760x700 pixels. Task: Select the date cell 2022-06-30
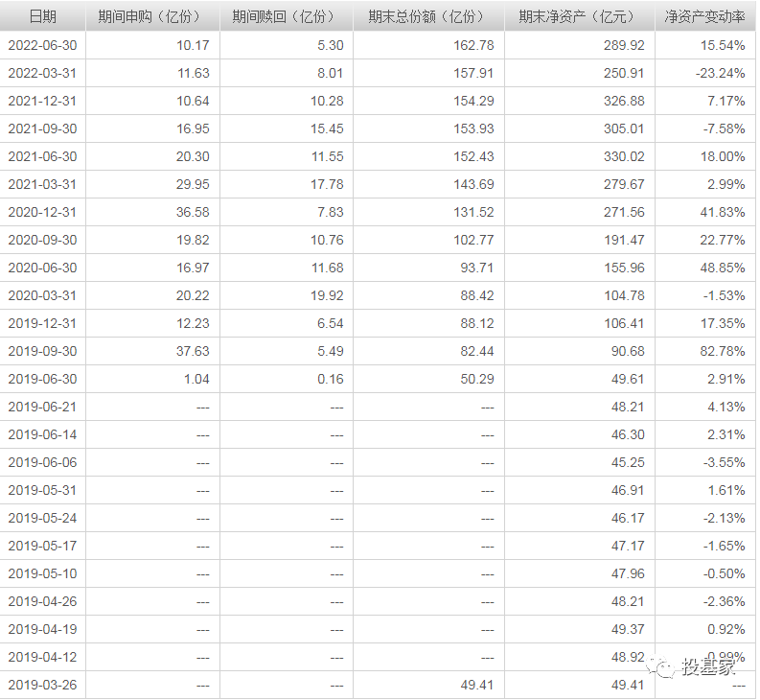pyautogui.click(x=43, y=46)
